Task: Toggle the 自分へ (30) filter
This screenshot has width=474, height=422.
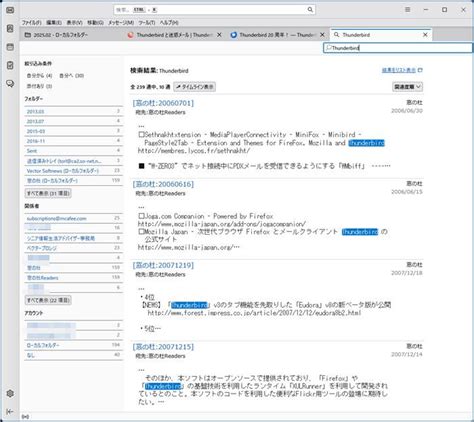Action: pyautogui.click(x=71, y=76)
